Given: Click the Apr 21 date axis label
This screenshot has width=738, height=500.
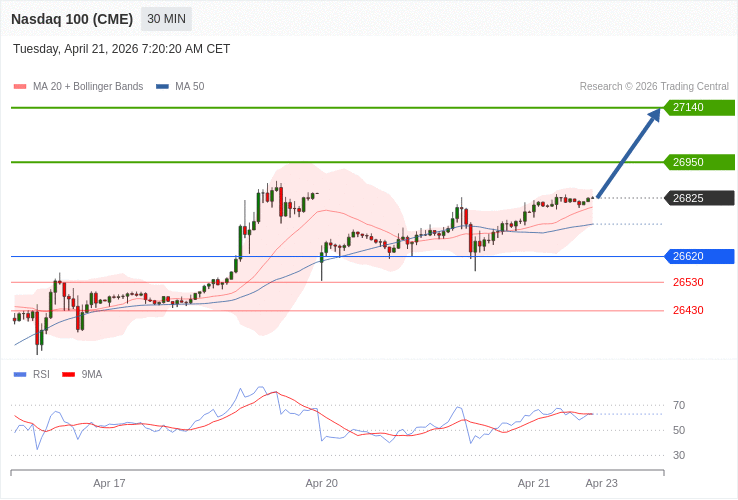Looking at the screenshot, I should (x=534, y=484).
